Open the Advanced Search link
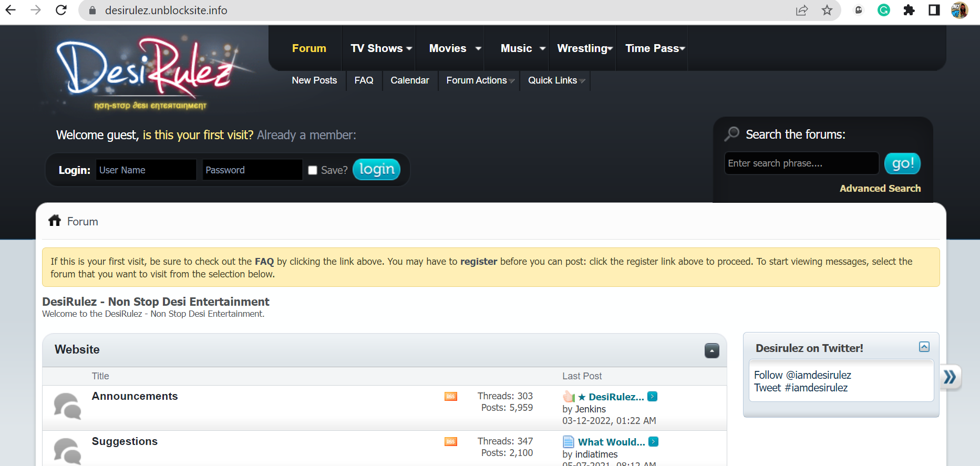The image size is (980, 466). pos(880,189)
